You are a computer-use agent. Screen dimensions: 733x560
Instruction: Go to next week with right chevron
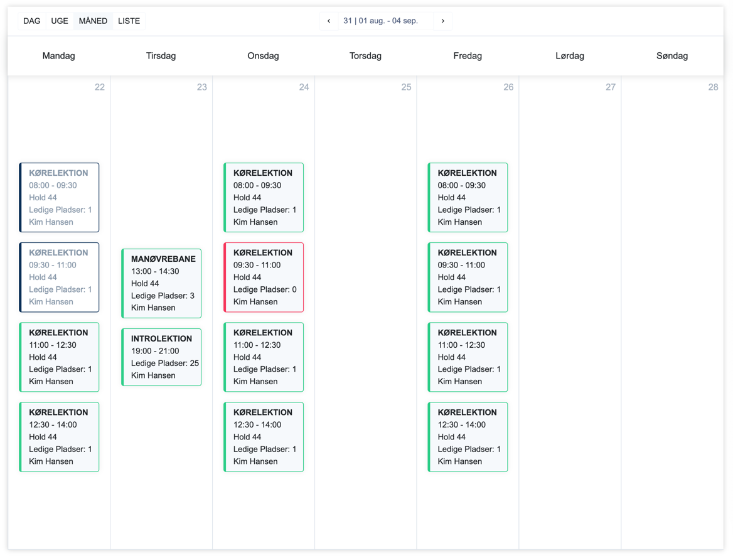[x=443, y=21]
